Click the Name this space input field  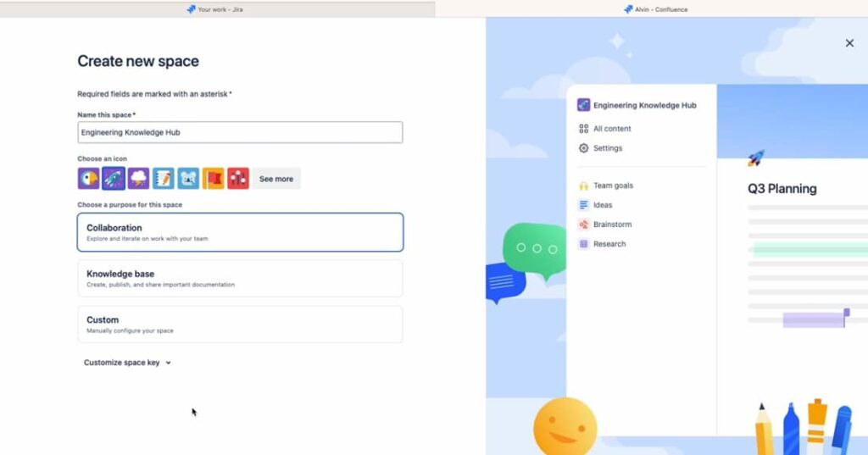(x=240, y=132)
